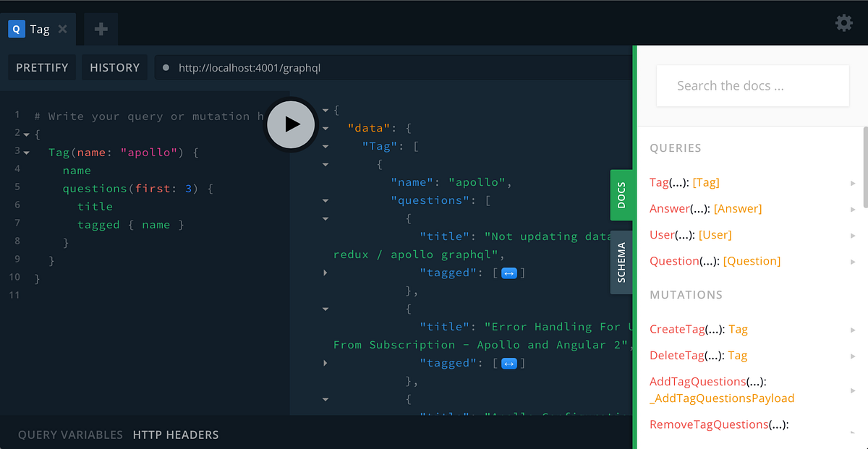Switch to HTTP HEADERS tab
Image resolution: width=868 pixels, height=449 pixels.
(176, 435)
